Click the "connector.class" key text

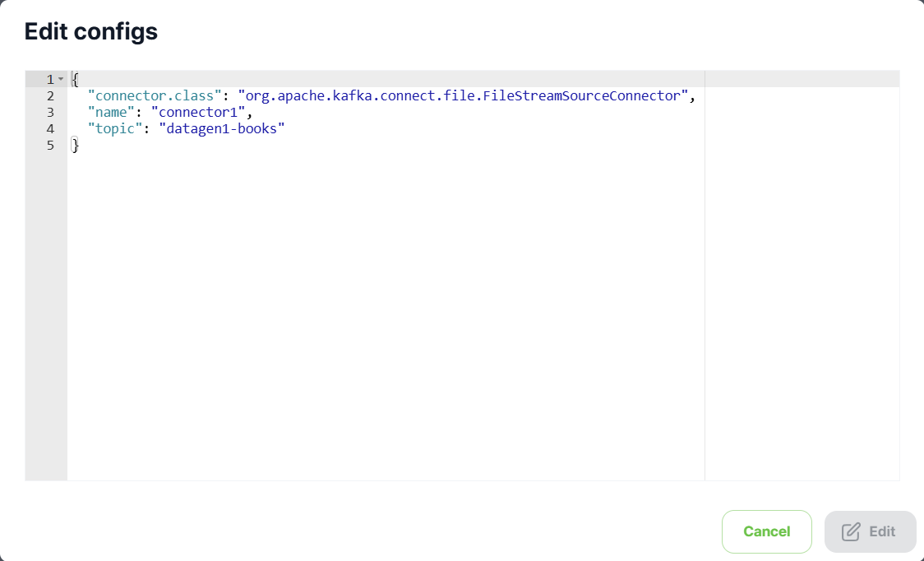click(x=155, y=95)
